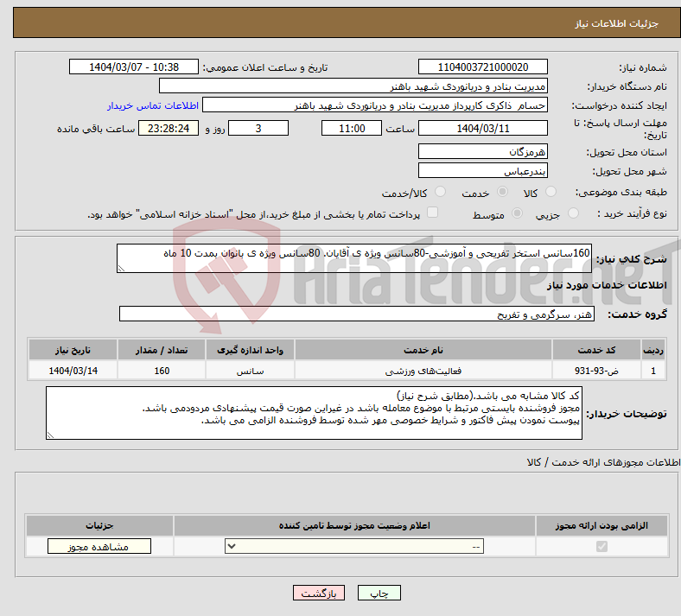The image size is (681, 616).
Task: Click the city field بندرعباس
Action: point(483,170)
